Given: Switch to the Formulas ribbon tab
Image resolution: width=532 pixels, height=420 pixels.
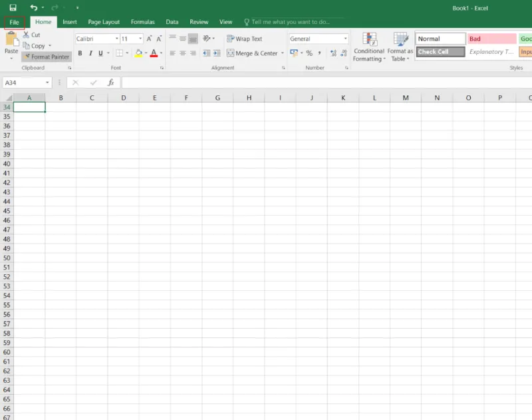Looking at the screenshot, I should [142, 22].
